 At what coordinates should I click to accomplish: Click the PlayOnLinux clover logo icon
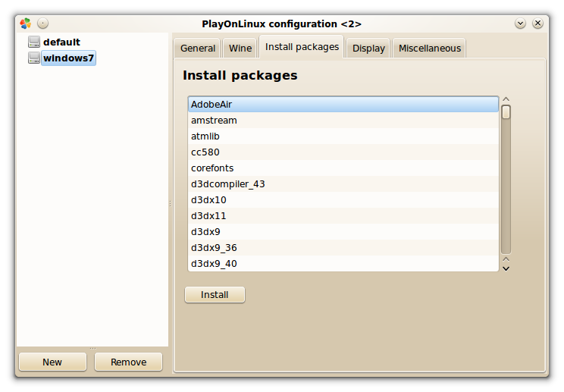[26, 24]
